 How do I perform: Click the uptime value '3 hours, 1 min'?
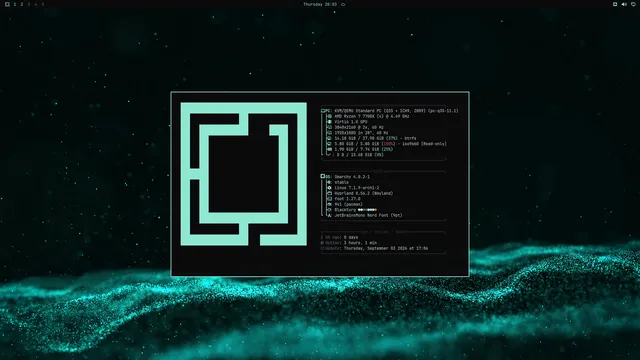pos(360,242)
